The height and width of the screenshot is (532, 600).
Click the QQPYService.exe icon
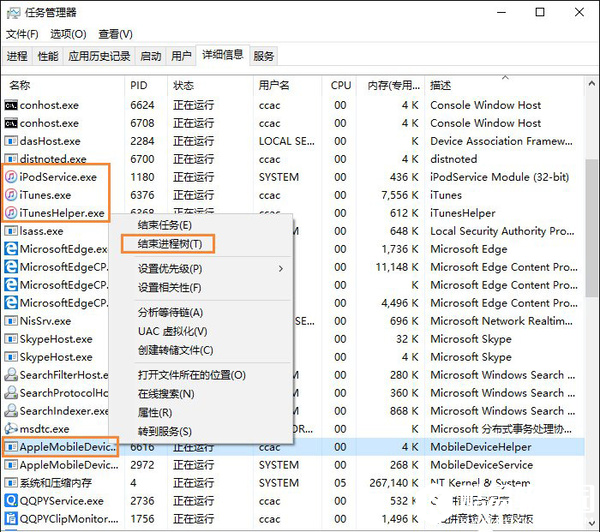click(11, 501)
